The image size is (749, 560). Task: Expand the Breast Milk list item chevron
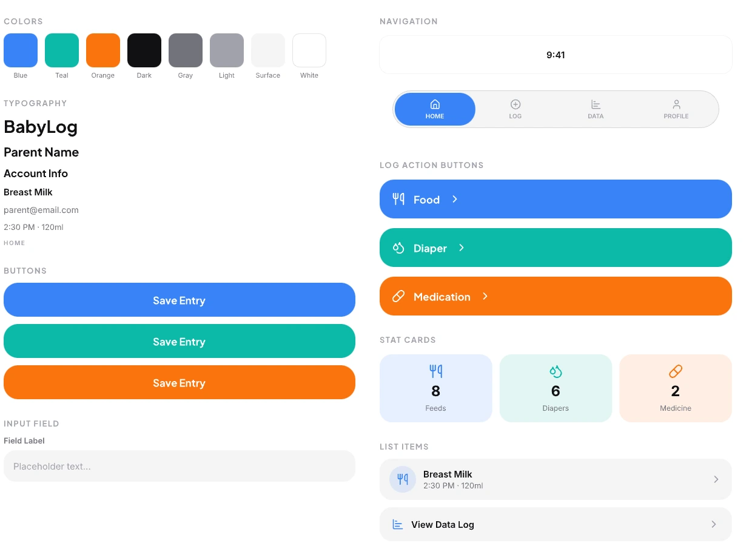[716, 479]
